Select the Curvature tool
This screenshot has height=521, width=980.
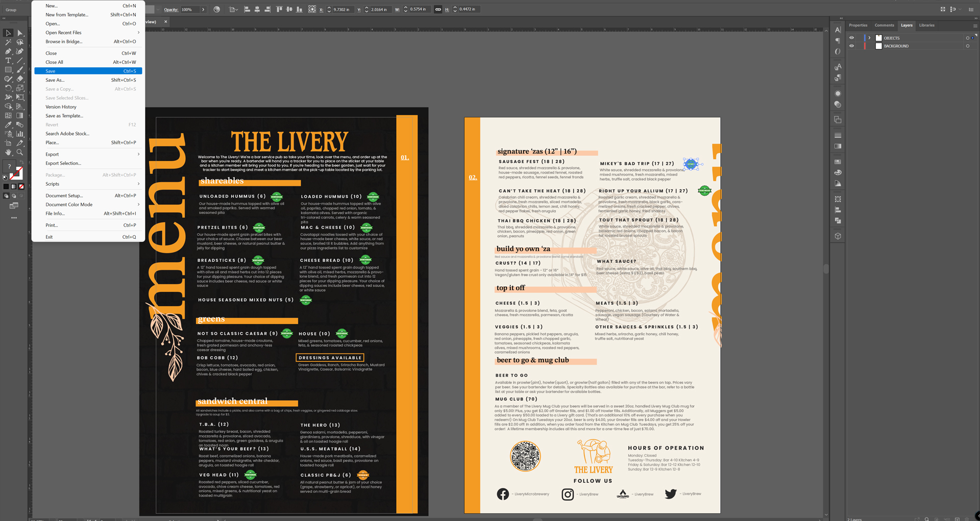[x=20, y=52]
